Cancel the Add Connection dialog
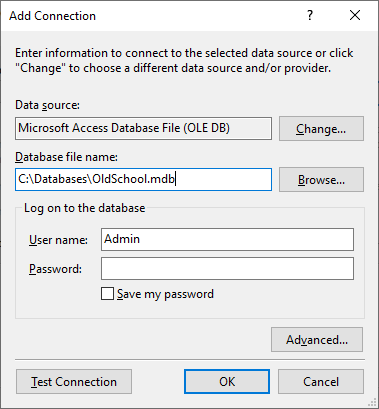 point(321,382)
